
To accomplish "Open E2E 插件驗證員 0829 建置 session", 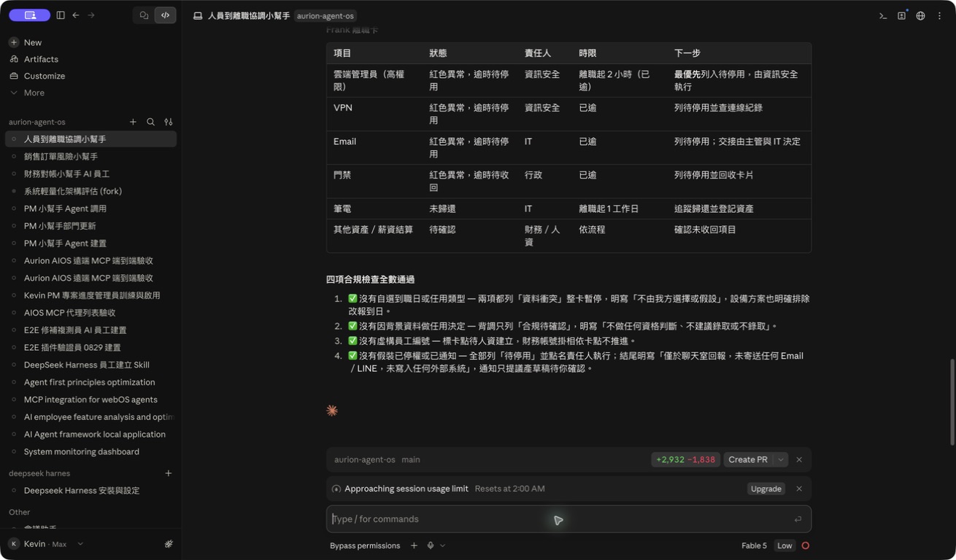I will tap(90, 348).
